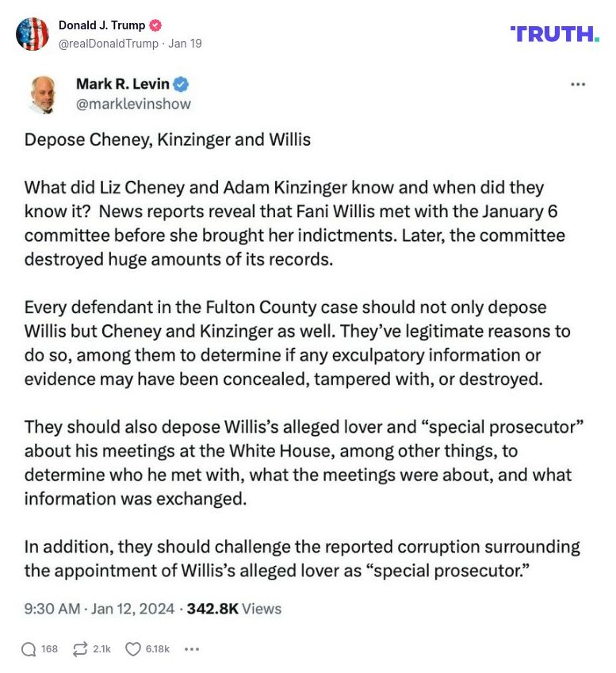616x673 pixels.
Task: Click the 2.1k ReTruth count
Action: 101,648
